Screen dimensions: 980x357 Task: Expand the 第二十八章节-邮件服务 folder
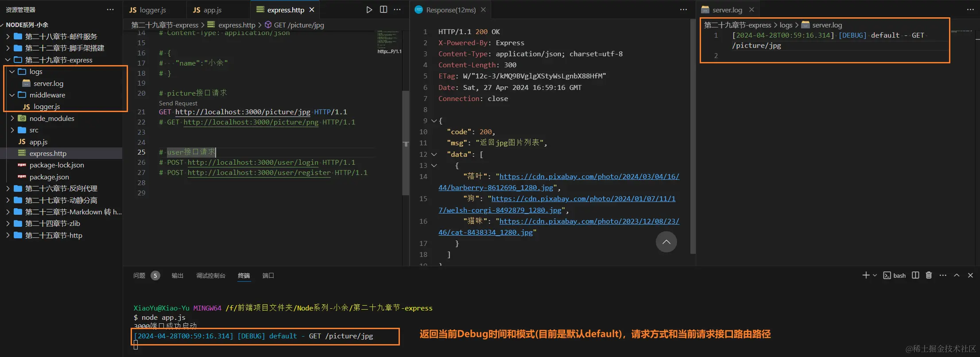(8, 36)
